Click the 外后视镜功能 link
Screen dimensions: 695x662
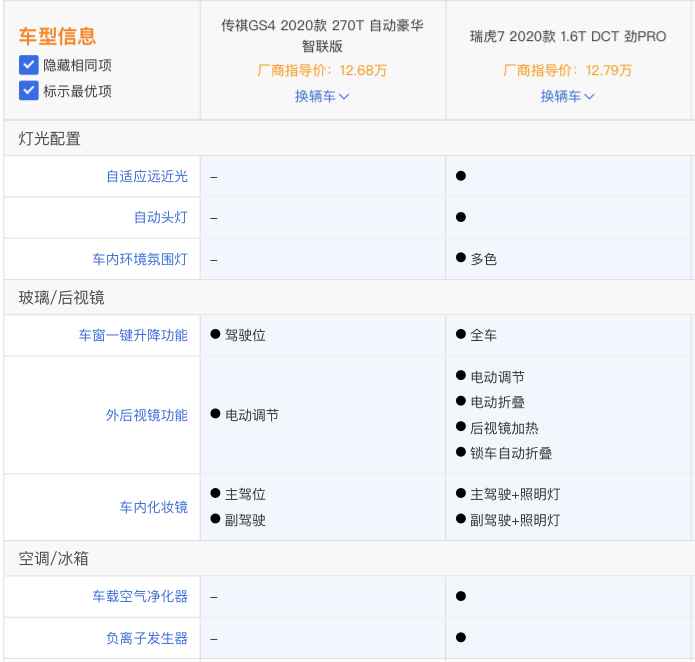point(147,415)
